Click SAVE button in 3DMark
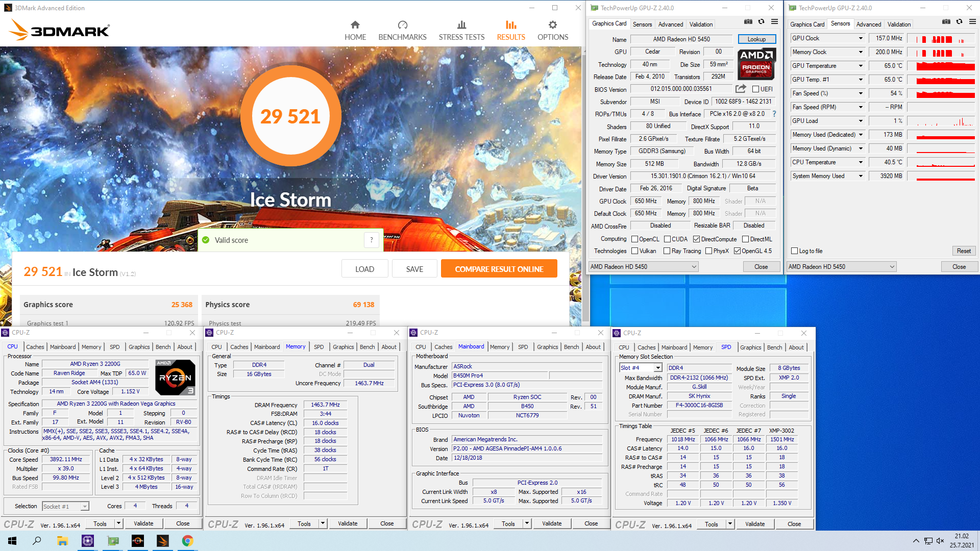Viewport: 980px width, 551px height. [x=414, y=269]
